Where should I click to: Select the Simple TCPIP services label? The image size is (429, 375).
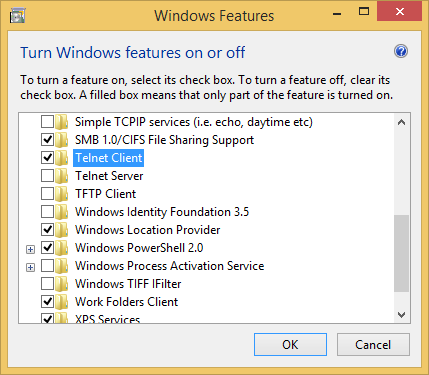pyautogui.click(x=194, y=122)
